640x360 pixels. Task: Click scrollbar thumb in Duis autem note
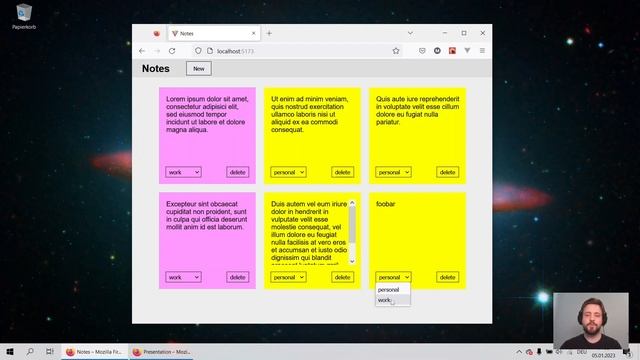(x=352, y=224)
